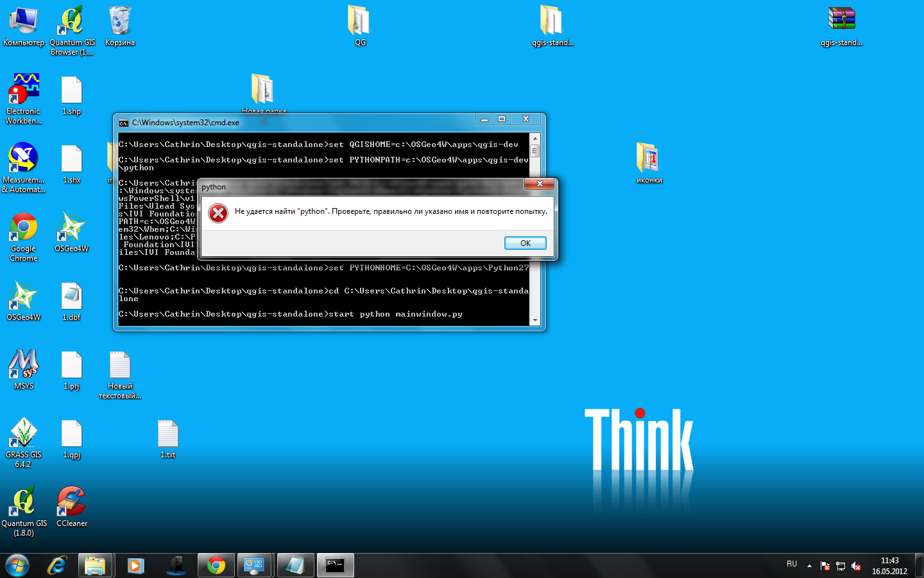Click the red error icon in python dialog

[218, 213]
